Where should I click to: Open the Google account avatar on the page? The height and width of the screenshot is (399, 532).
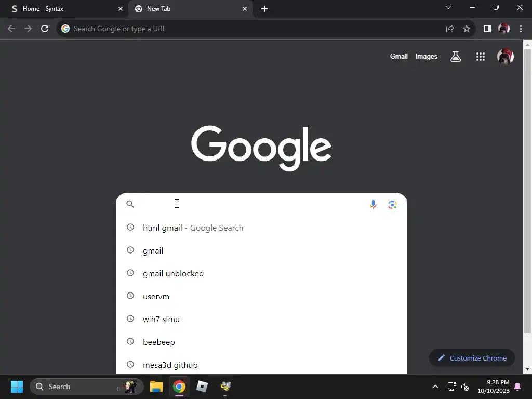[x=506, y=56]
